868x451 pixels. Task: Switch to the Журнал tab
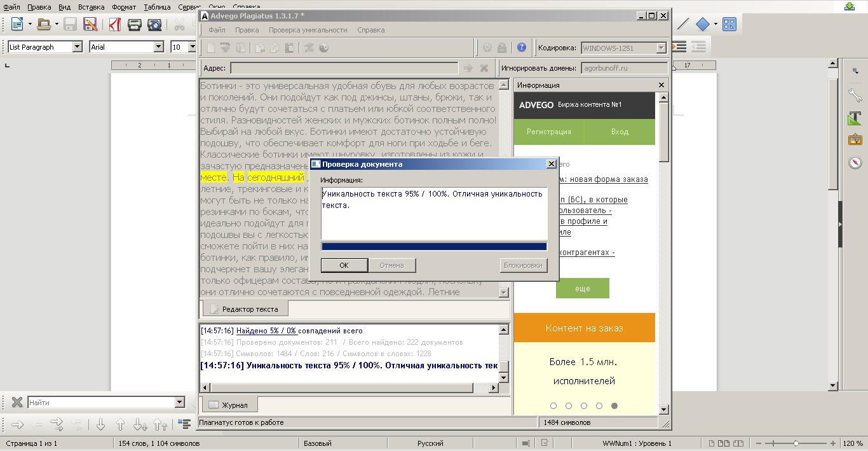[x=229, y=405]
